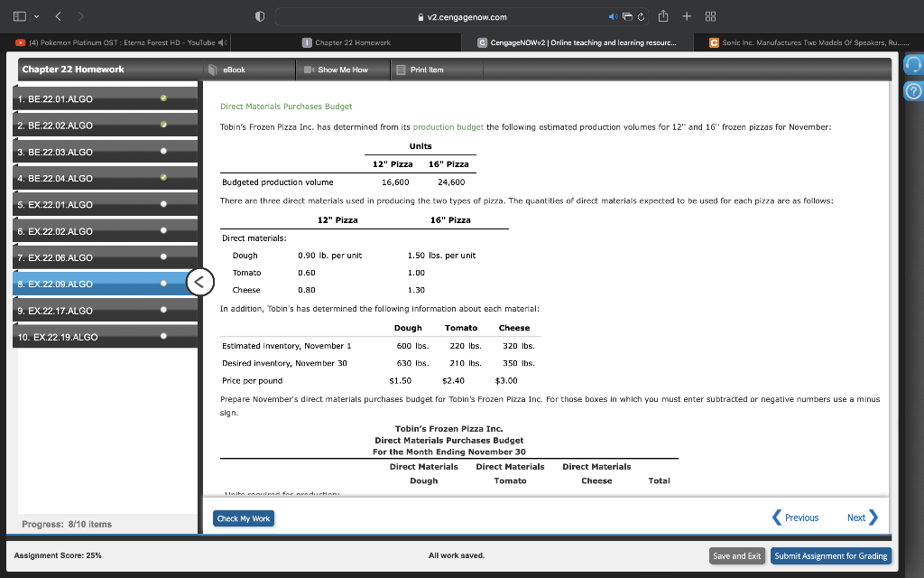Select item 3. BE.22.03.ALGO
Screen dimensions: 924x578
click(x=105, y=152)
